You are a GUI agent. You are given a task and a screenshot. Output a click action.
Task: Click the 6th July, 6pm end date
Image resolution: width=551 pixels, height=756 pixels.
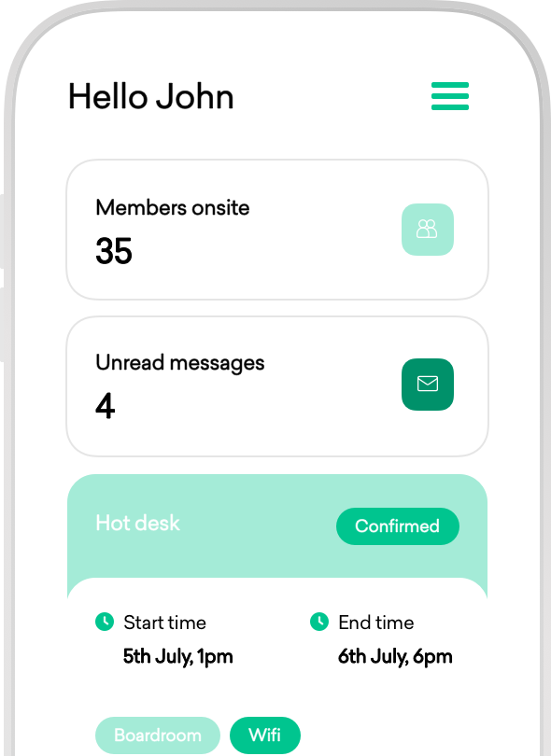pyautogui.click(x=395, y=657)
